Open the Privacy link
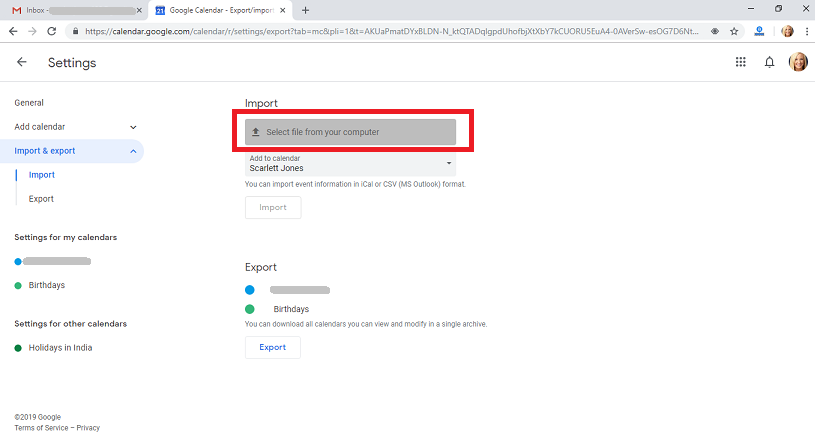815x433 pixels. [88, 428]
